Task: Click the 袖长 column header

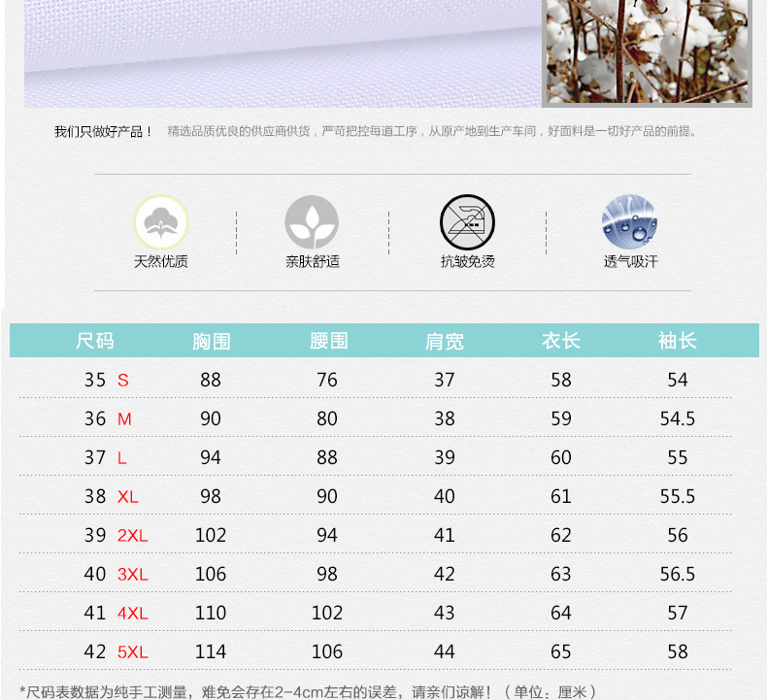Action: pyautogui.click(x=678, y=341)
